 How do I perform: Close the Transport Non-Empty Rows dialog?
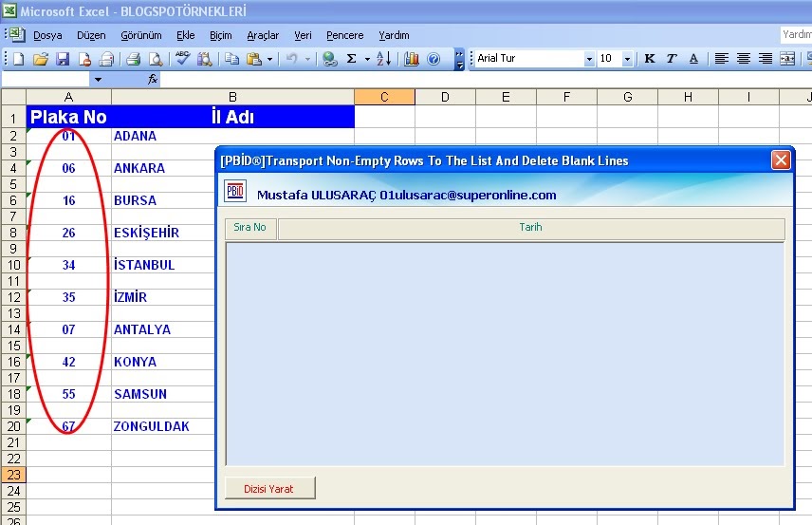coord(781,160)
